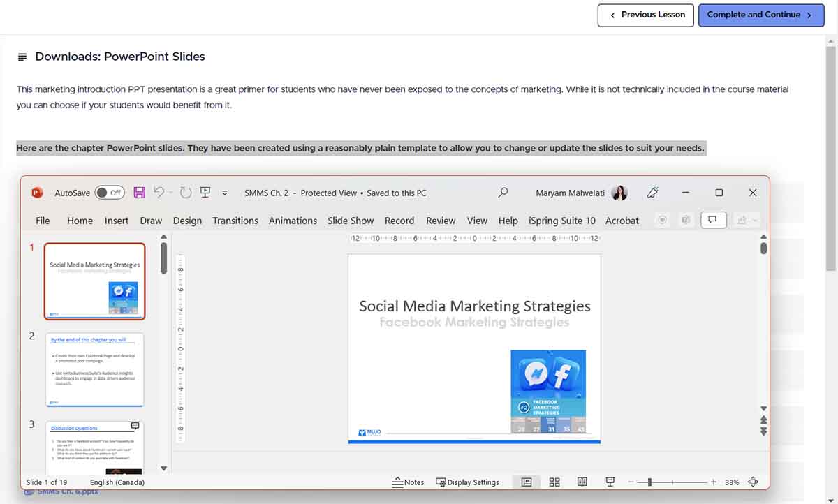Switch to Reading View icon

tap(582, 482)
